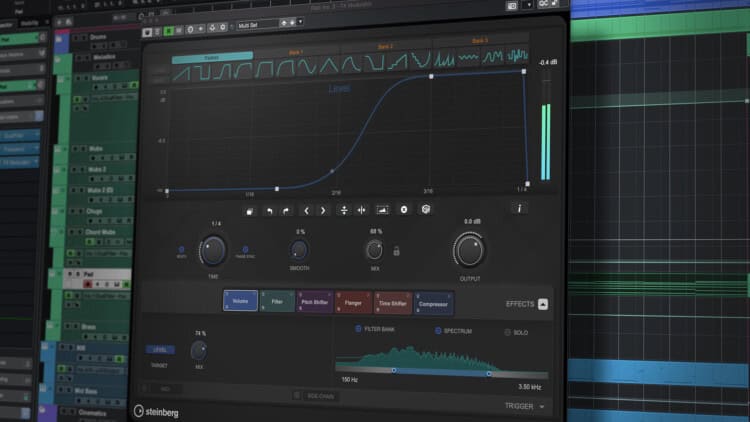750x422 pixels.
Task: Enable the Solo switch
Action: click(508, 332)
